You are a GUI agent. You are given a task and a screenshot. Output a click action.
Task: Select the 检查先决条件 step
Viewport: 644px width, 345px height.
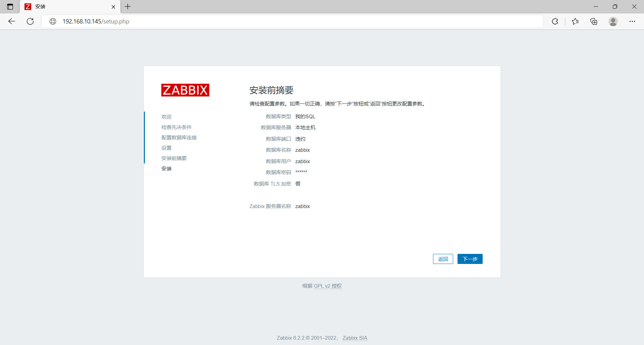tap(176, 127)
